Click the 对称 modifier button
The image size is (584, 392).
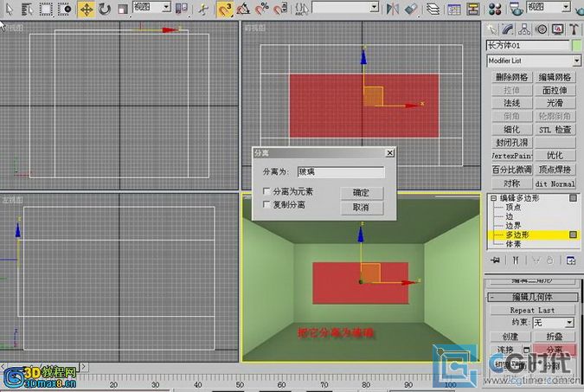tap(511, 183)
